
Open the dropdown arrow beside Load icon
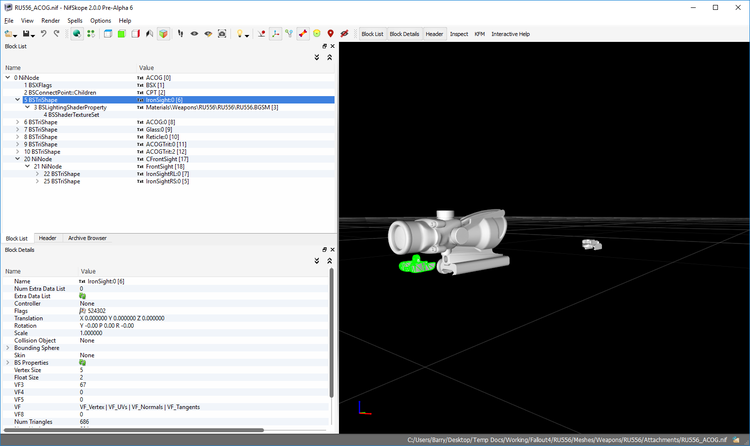tap(15, 35)
